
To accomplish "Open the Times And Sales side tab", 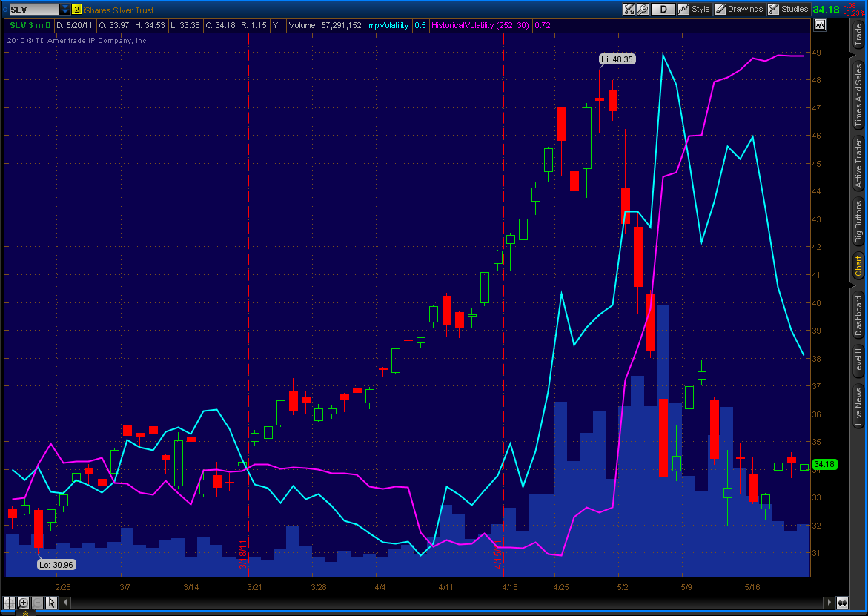I will point(858,93).
